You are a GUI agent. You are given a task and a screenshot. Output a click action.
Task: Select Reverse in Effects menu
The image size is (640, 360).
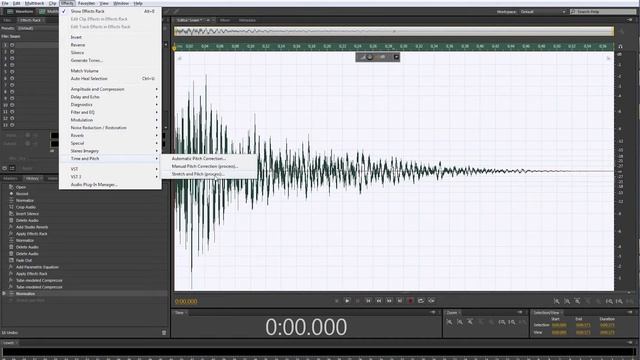[110, 45]
